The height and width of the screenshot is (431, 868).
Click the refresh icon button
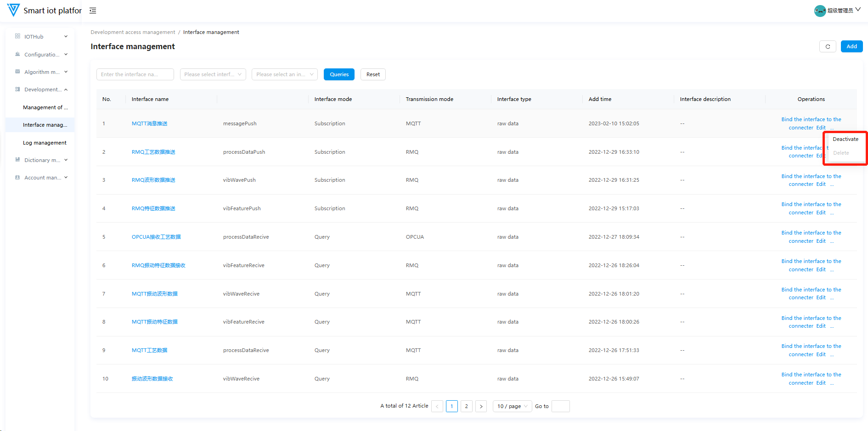tap(828, 46)
